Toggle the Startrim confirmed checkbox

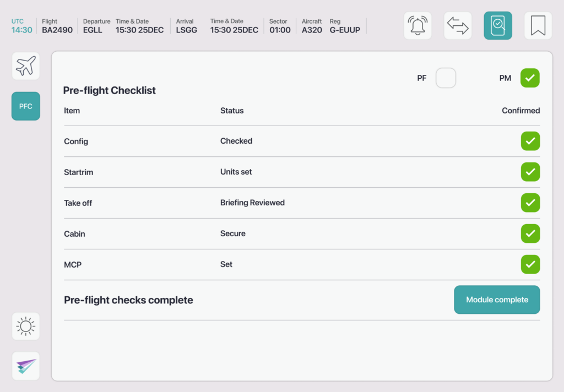[x=530, y=172]
